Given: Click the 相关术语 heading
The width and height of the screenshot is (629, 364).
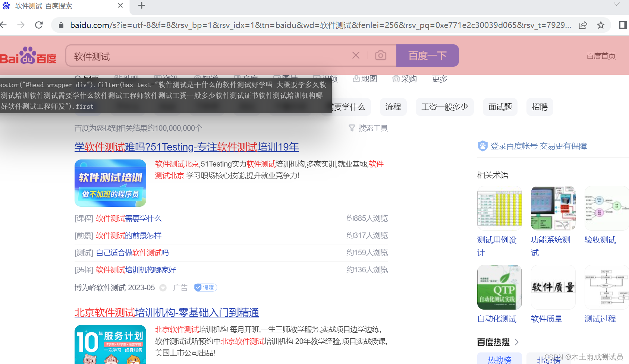Looking at the screenshot, I should [x=493, y=175].
